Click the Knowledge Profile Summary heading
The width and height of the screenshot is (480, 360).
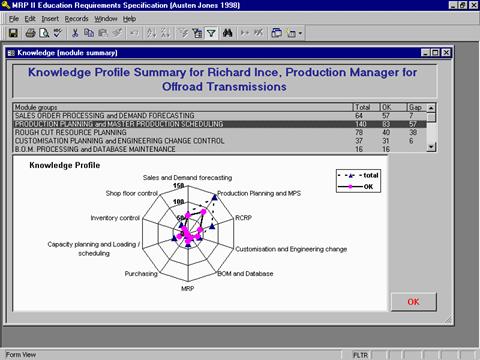(x=223, y=79)
